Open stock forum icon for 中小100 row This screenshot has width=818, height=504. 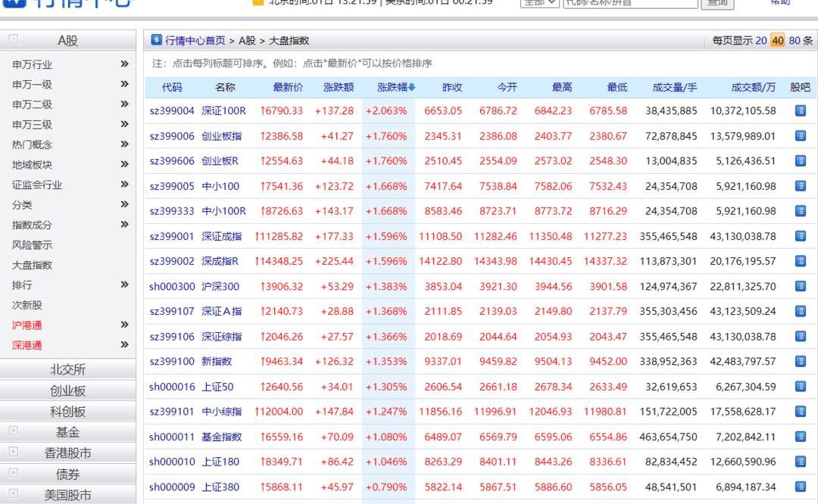coord(801,185)
